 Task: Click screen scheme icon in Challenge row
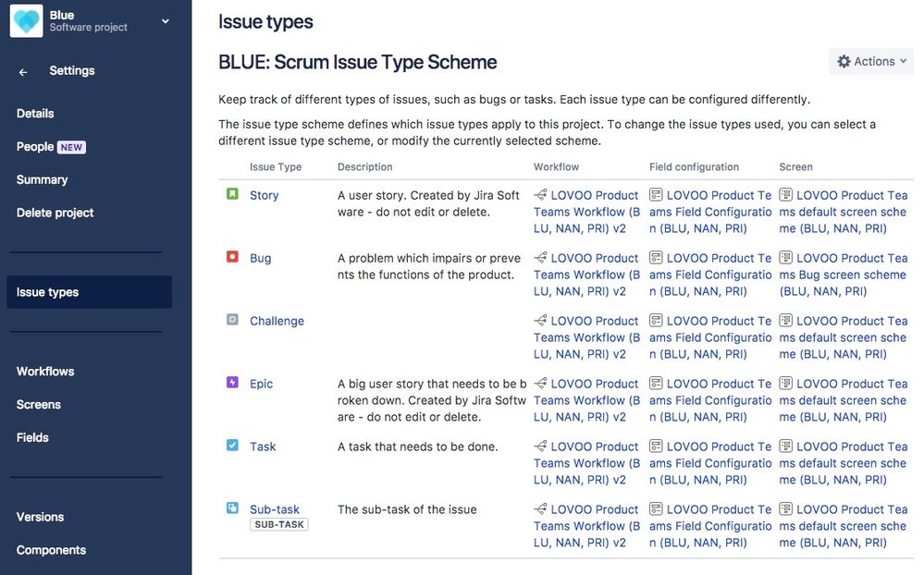[x=785, y=321]
